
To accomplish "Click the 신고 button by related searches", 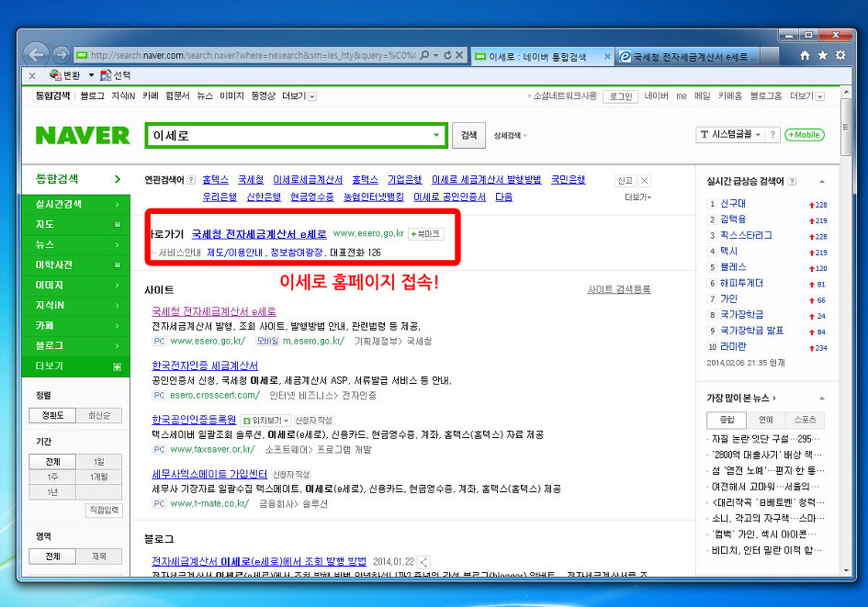I will click(x=625, y=180).
